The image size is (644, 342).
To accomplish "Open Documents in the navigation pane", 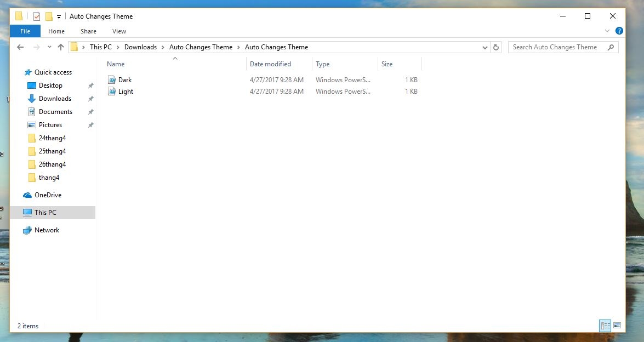I will tap(55, 112).
